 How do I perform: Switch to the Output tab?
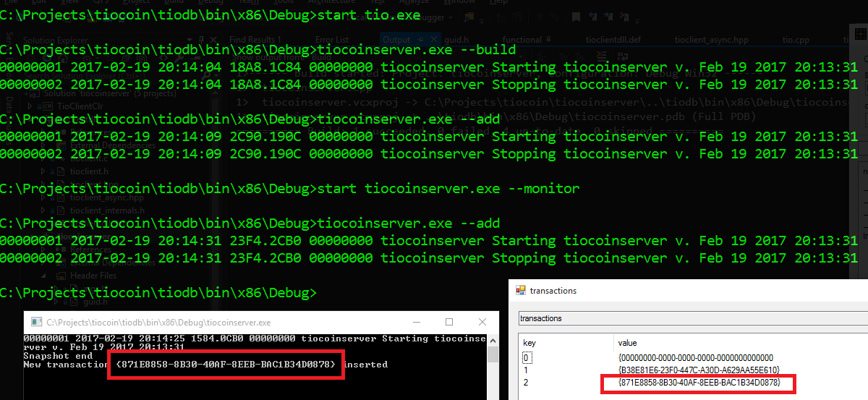[x=396, y=40]
